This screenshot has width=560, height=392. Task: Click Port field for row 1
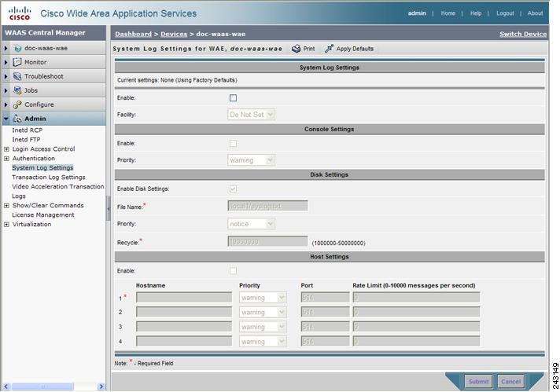[325, 297]
